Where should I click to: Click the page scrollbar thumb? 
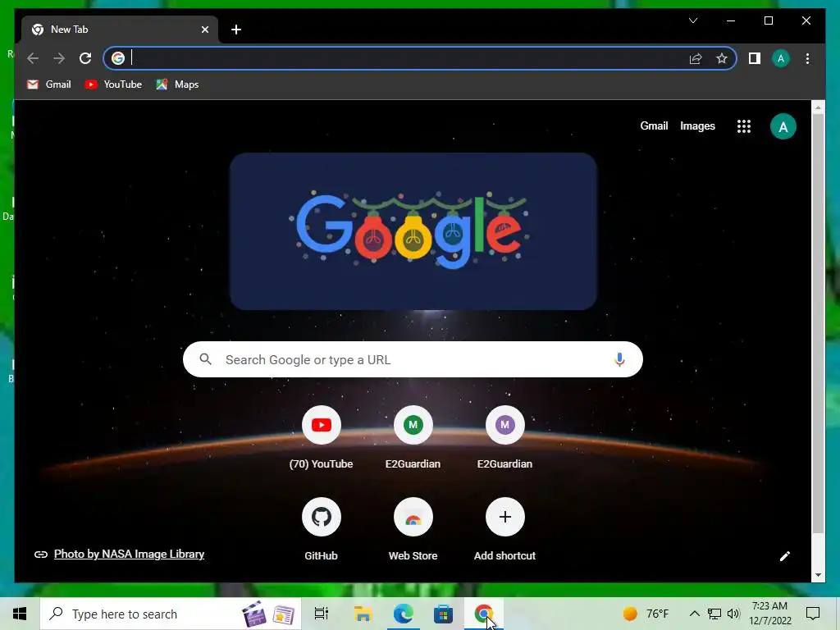tap(818, 324)
